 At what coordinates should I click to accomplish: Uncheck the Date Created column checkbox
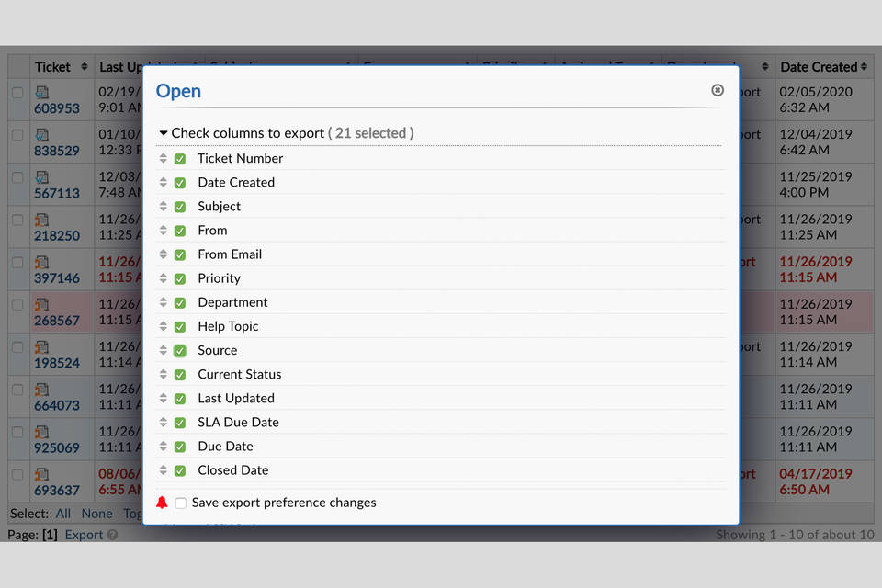point(180,183)
